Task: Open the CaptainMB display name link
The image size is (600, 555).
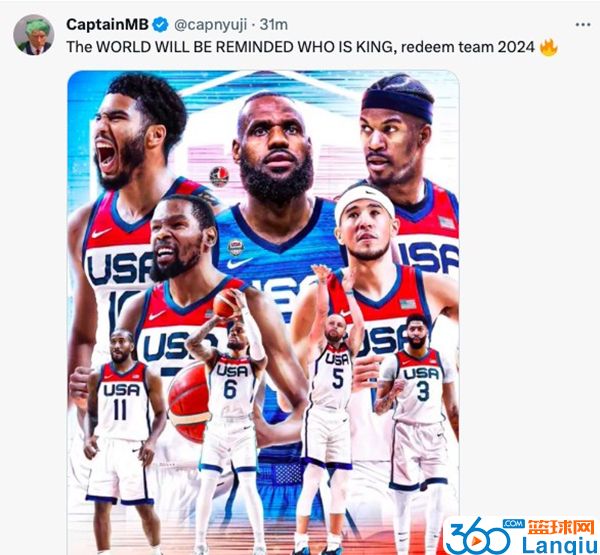Action: point(107,25)
